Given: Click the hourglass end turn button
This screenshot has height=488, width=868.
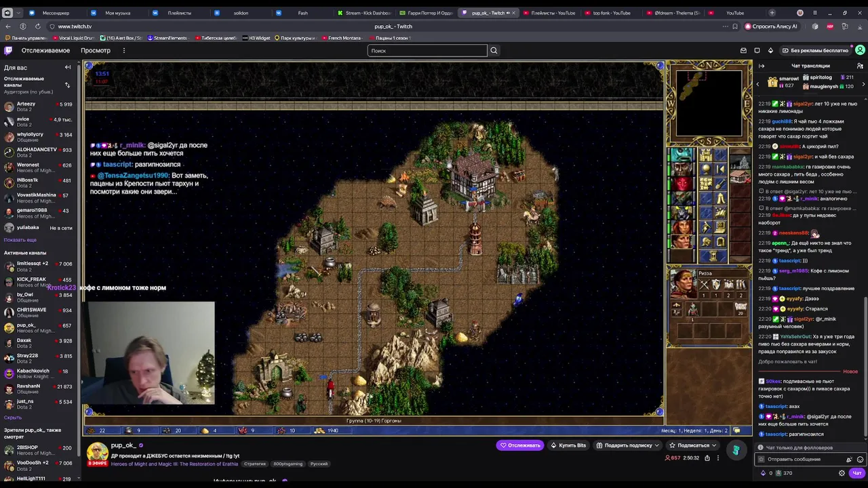Looking at the screenshot, I should click(x=713, y=255).
